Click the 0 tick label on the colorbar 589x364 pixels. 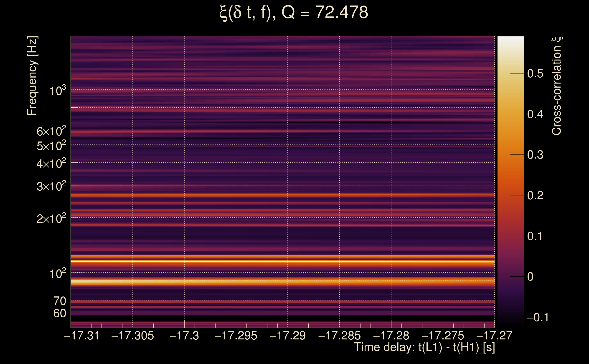[530, 277]
